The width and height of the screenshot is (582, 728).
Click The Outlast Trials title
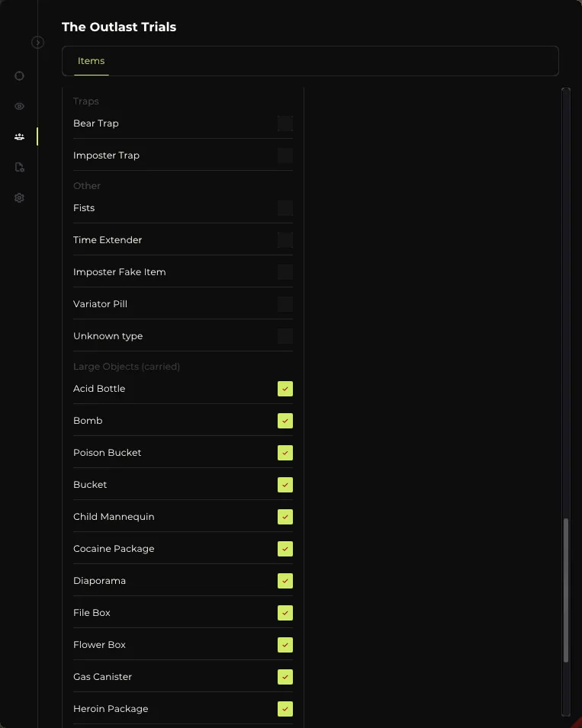click(119, 27)
